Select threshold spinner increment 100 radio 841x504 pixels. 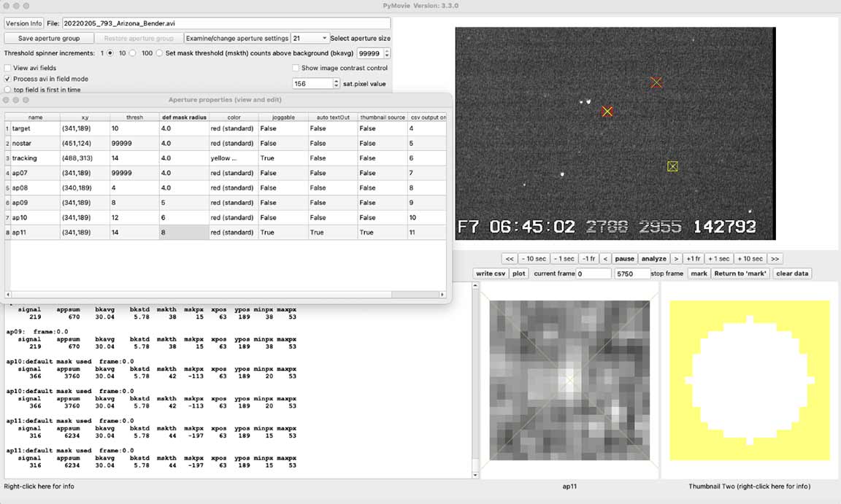click(159, 53)
